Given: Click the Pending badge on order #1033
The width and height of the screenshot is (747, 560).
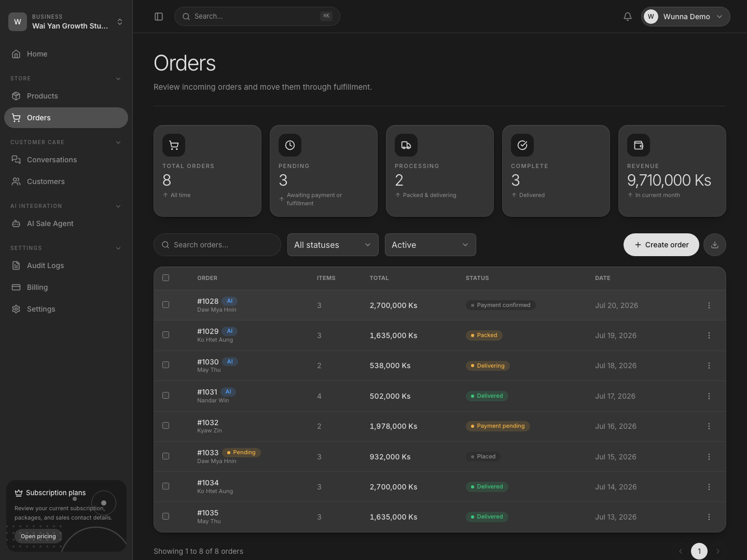Looking at the screenshot, I should click(241, 452).
